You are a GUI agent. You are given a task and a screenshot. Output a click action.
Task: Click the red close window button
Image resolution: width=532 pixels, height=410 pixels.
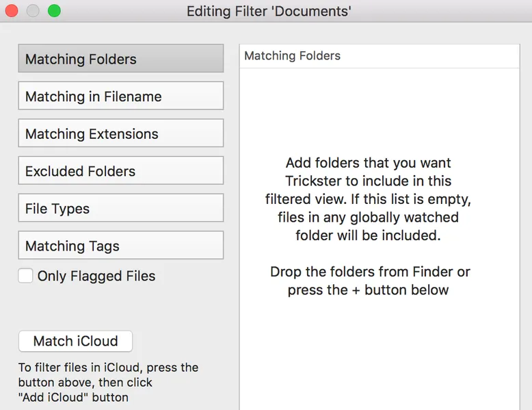click(12, 11)
